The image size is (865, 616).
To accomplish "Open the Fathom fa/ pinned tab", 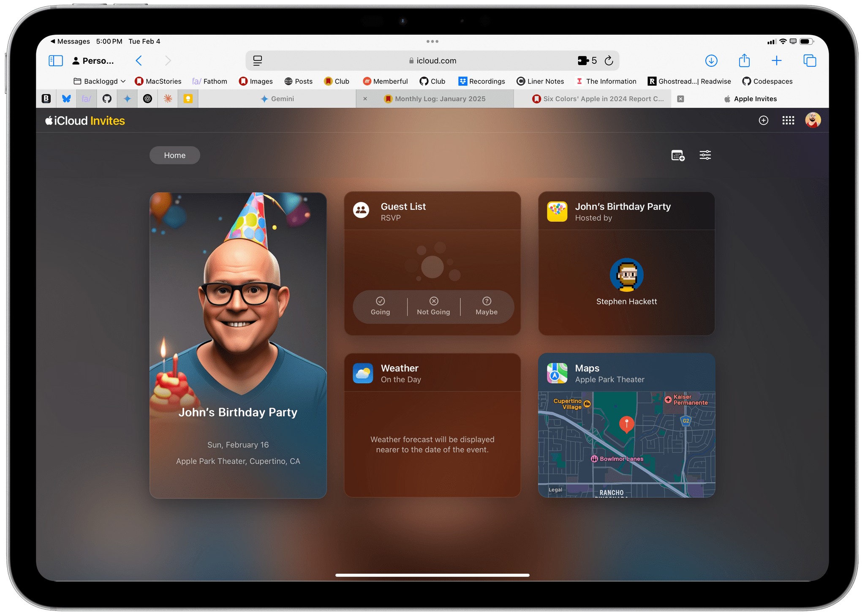I will pyautogui.click(x=87, y=99).
